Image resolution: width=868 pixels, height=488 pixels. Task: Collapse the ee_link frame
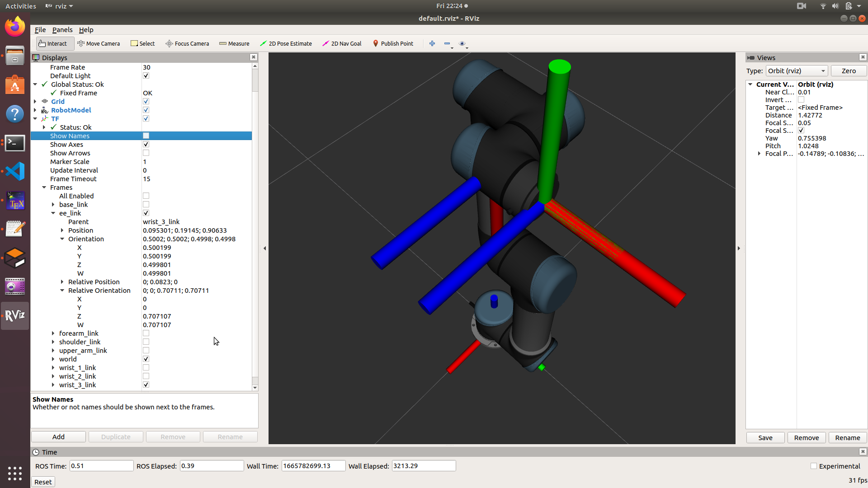(x=53, y=213)
